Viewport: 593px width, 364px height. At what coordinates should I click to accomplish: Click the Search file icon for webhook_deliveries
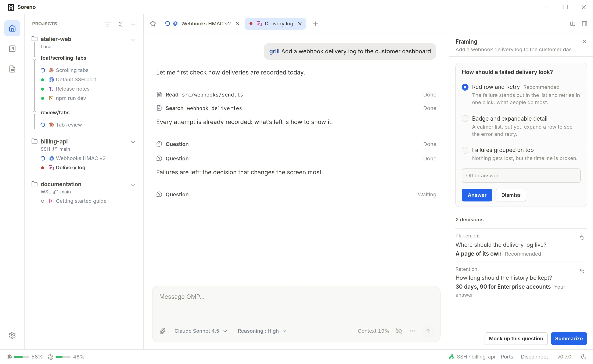point(159,108)
